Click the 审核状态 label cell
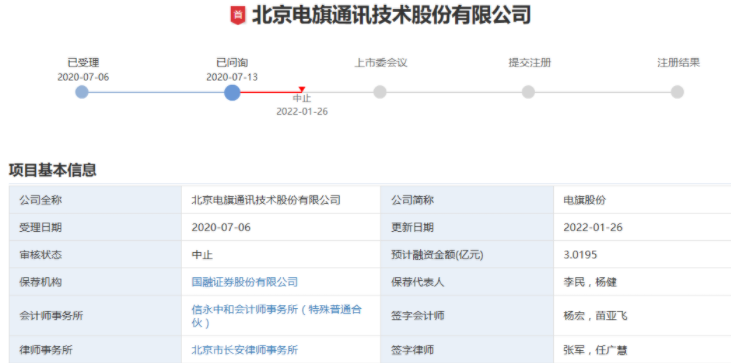Screen dimensions: 731x363 [x=96, y=255]
